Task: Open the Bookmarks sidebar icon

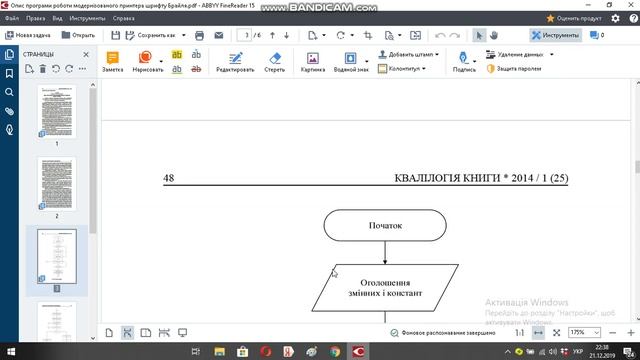Action: click(x=9, y=73)
